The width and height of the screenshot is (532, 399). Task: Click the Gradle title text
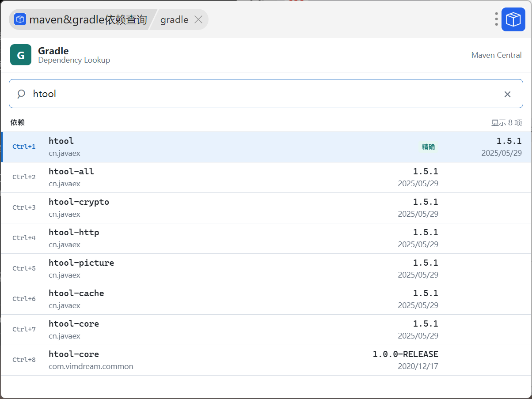click(x=53, y=51)
